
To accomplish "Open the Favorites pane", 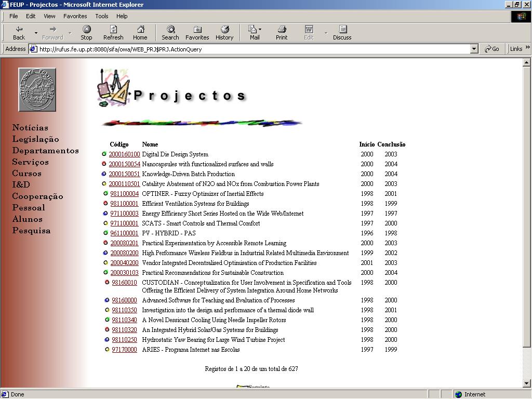I will point(197,33).
